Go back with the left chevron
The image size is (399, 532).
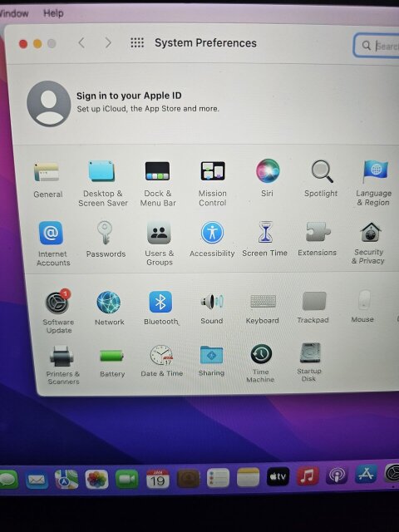click(x=81, y=42)
